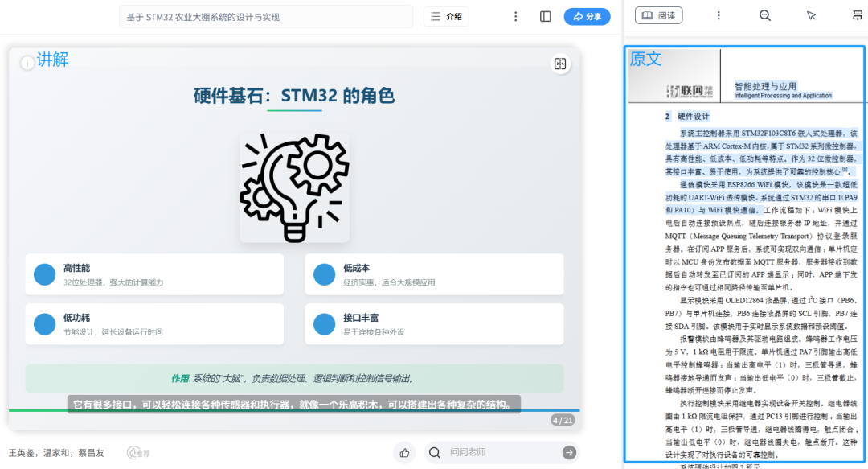Click the subtitle caption on the slide
Screen dimensions: 868x469
pos(294,405)
